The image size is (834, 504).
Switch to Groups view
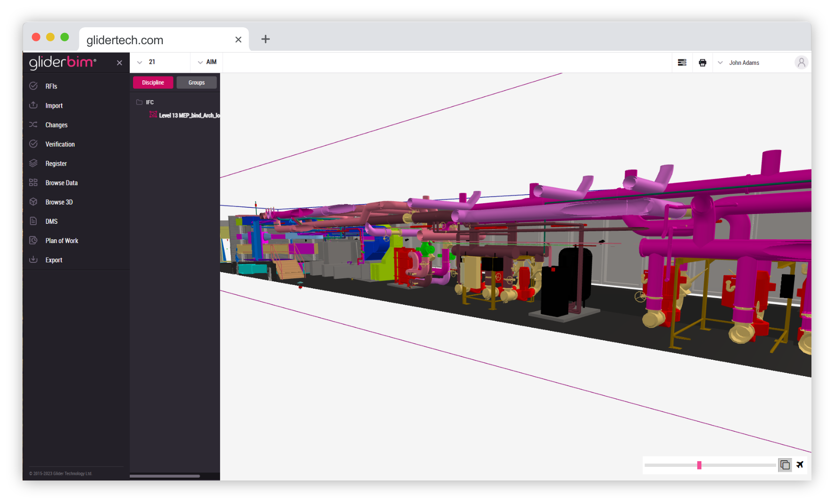[x=197, y=83]
